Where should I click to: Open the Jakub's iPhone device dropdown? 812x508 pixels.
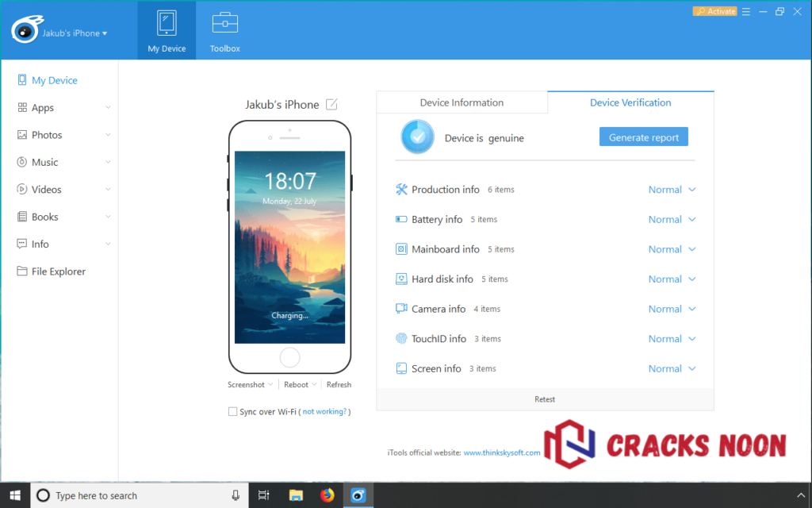tap(75, 33)
